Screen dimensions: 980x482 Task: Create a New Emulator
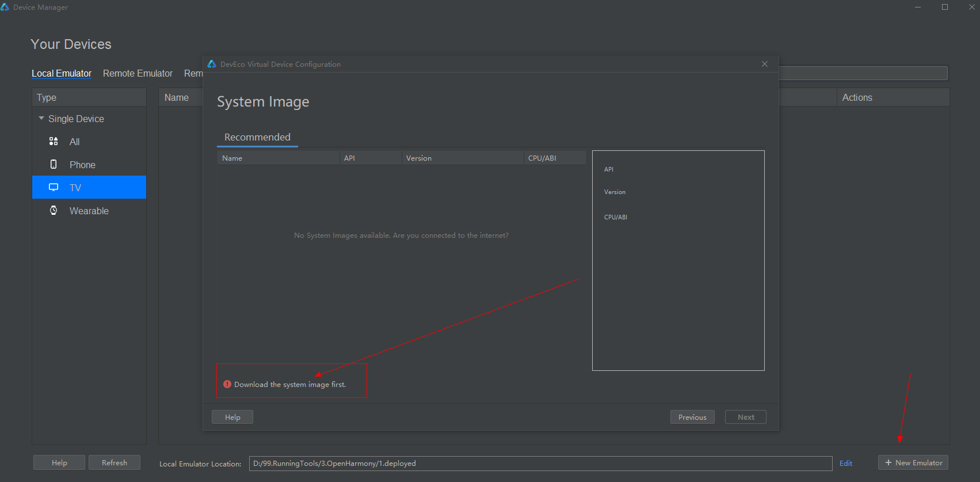point(913,462)
